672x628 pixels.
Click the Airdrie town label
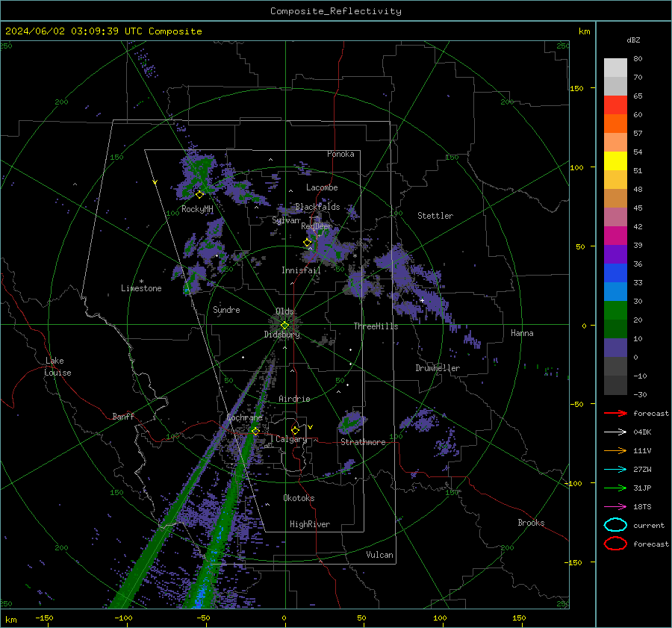point(294,399)
